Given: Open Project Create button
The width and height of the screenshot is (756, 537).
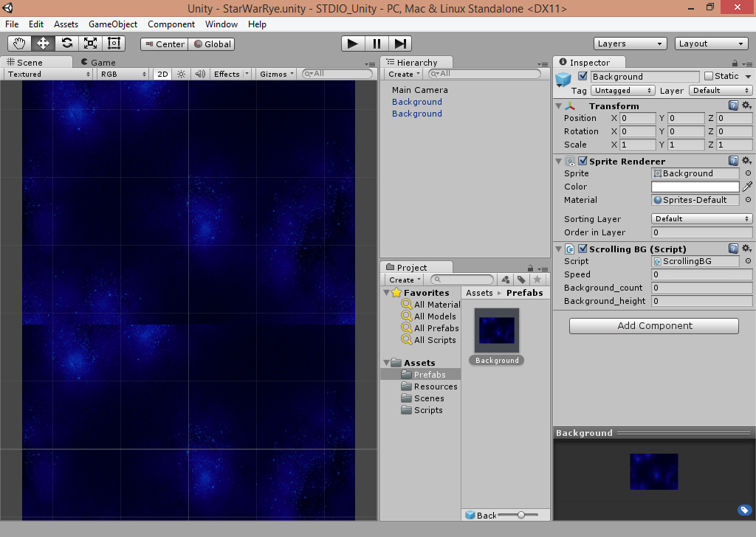Looking at the screenshot, I should click(x=405, y=280).
